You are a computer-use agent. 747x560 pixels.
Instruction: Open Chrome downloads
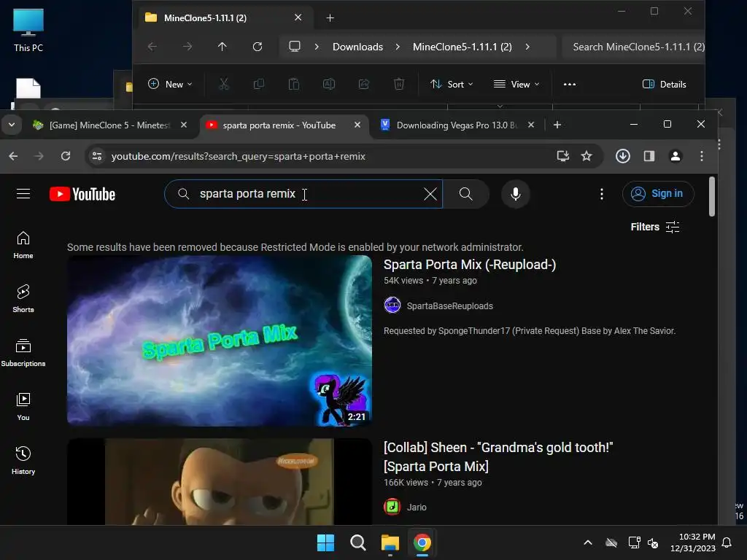pyautogui.click(x=623, y=156)
